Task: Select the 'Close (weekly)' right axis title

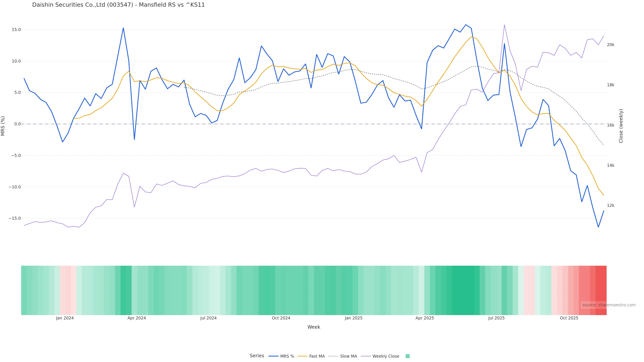Action: coord(621,126)
